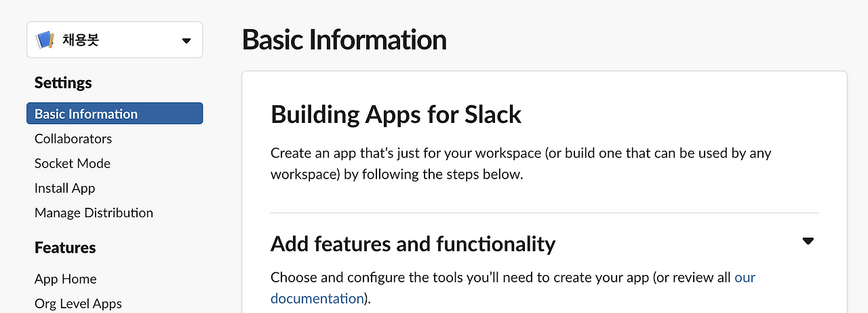The width and height of the screenshot is (868, 313).
Task: Click the "Create an app" description paragraph
Action: pos(520,164)
